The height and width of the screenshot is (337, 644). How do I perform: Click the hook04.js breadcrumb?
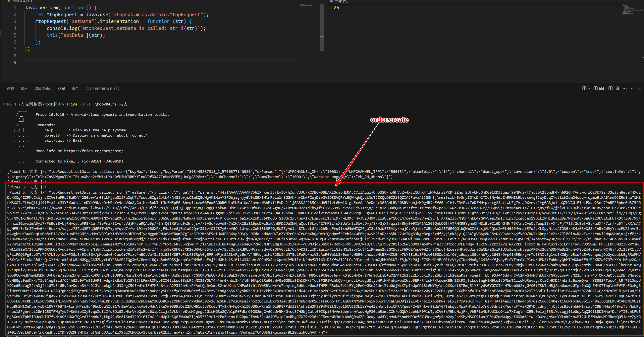(x=21, y=2)
